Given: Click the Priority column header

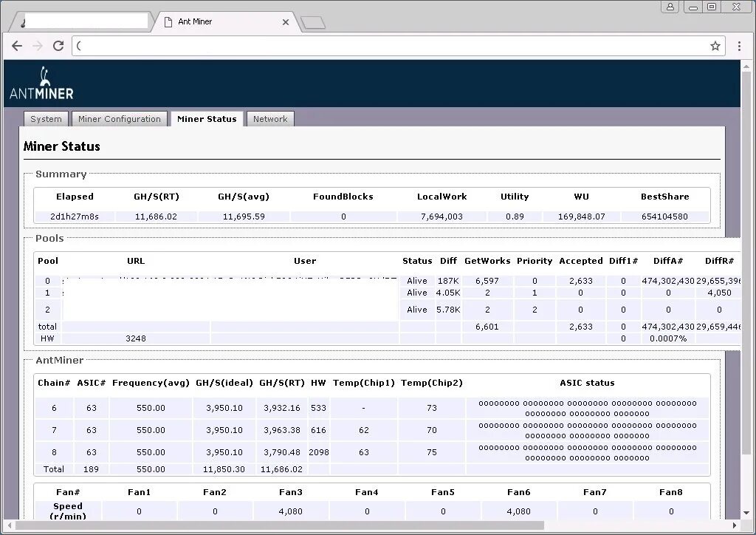Looking at the screenshot, I should point(535,261).
